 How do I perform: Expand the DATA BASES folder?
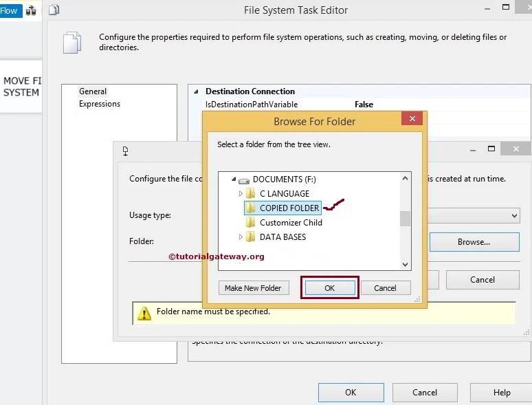[241, 237]
